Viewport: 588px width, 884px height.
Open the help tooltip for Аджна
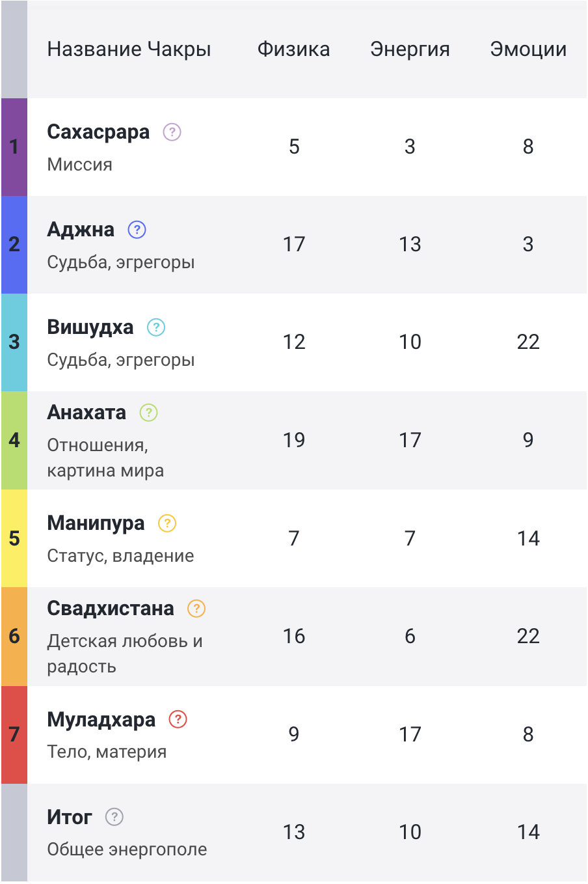(137, 230)
